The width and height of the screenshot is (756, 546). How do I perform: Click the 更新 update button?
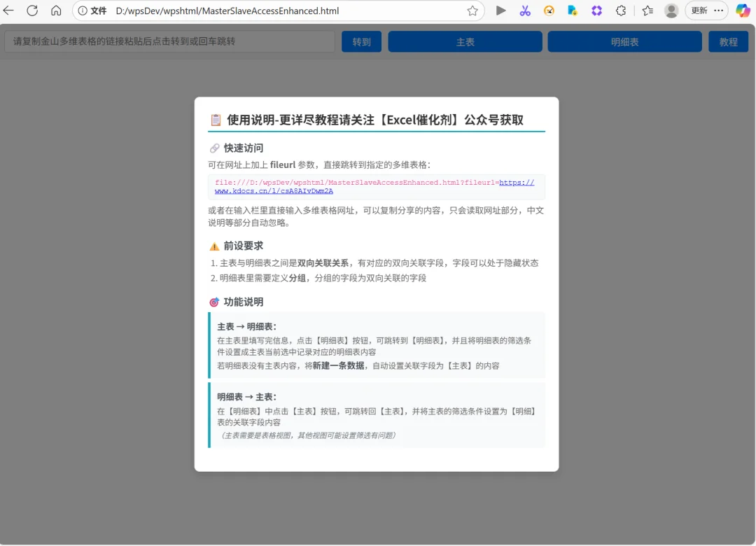coord(699,10)
